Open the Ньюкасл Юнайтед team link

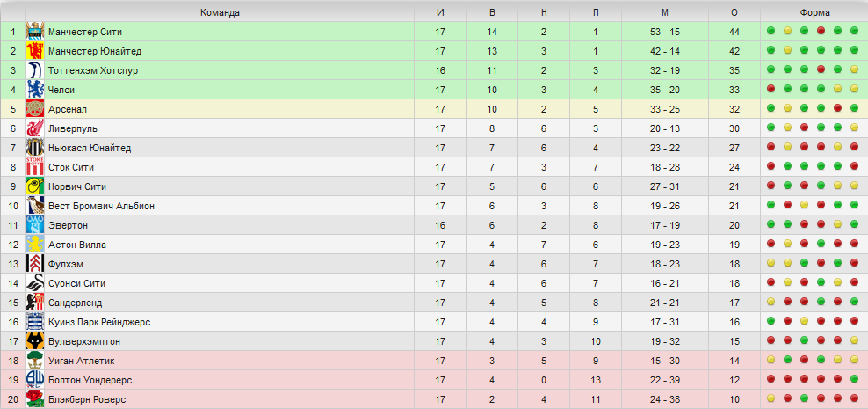[90, 148]
